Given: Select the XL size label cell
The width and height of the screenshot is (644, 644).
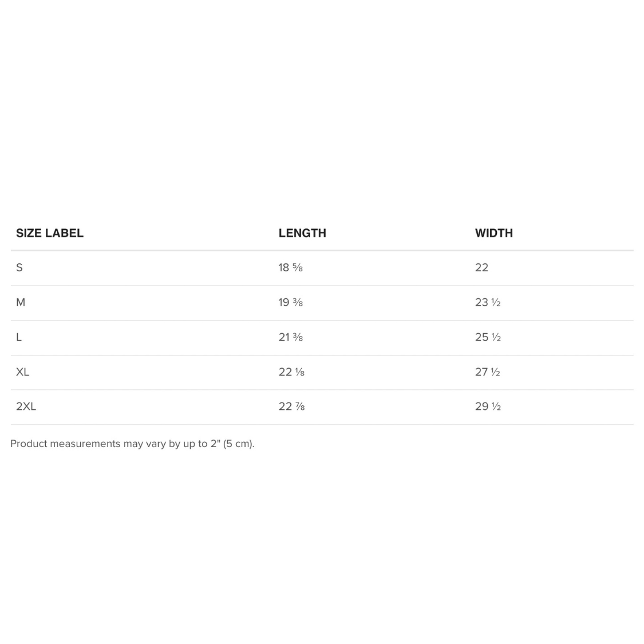Looking at the screenshot, I should coord(22,372).
